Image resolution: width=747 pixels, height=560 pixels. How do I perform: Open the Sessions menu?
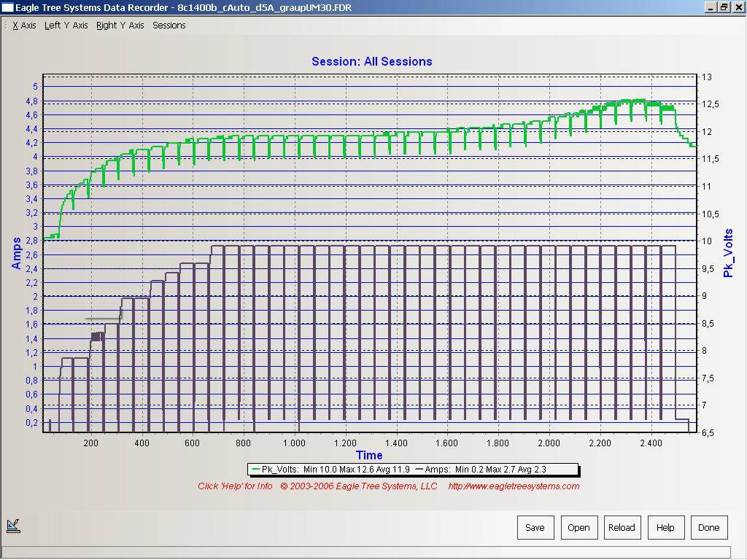[x=169, y=26]
